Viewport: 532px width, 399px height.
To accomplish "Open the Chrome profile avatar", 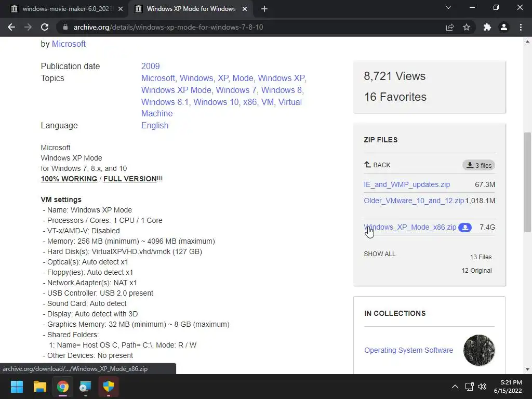I will pyautogui.click(x=504, y=27).
